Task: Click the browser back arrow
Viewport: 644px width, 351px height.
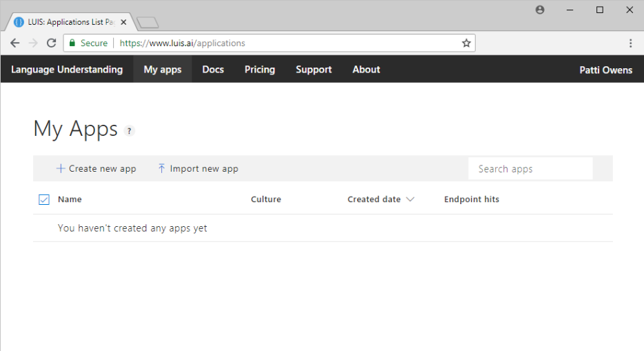Action: click(x=14, y=43)
